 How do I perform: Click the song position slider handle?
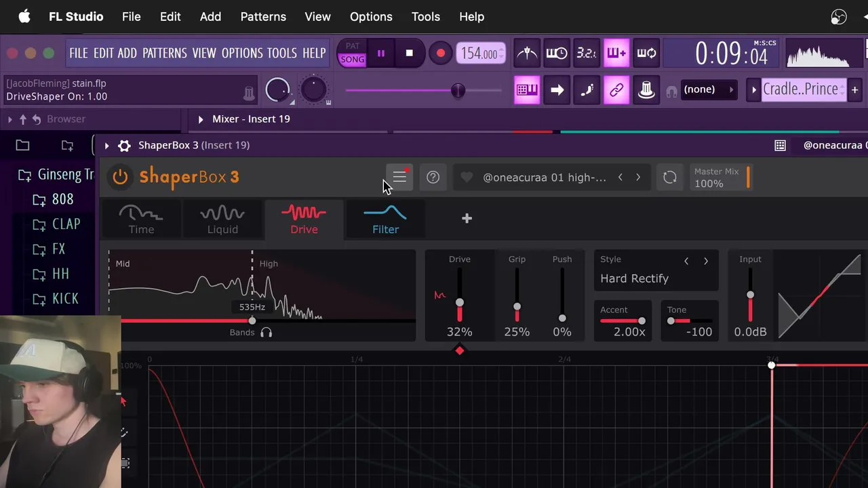[x=458, y=90]
